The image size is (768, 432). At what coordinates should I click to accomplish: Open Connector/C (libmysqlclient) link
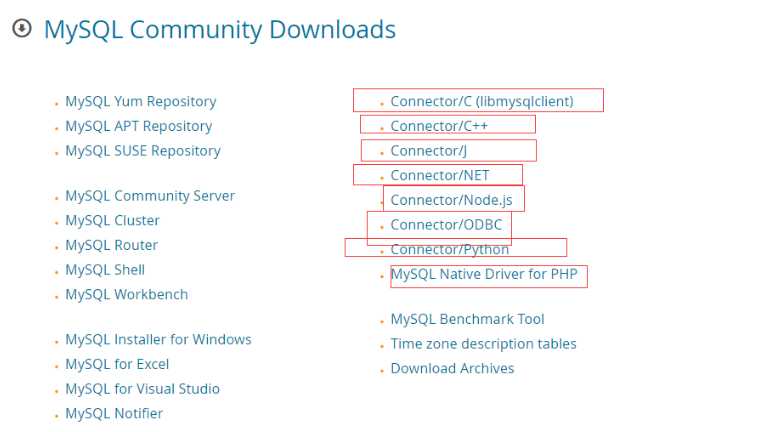(481, 101)
